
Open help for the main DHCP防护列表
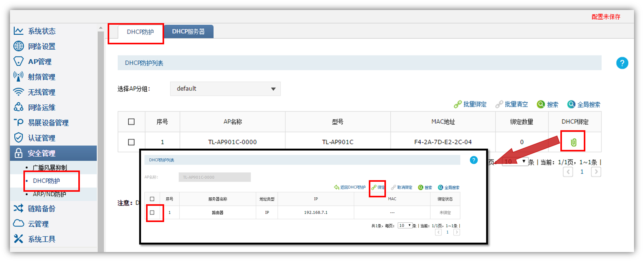(622, 63)
